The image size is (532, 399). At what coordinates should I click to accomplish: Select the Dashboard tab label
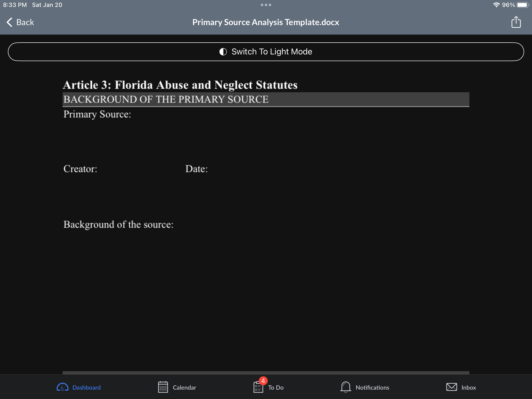click(x=86, y=387)
